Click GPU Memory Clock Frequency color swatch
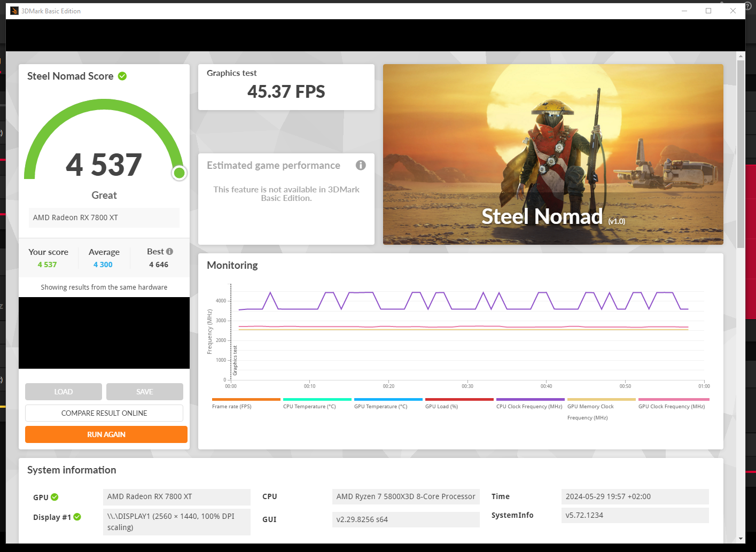 (x=601, y=399)
